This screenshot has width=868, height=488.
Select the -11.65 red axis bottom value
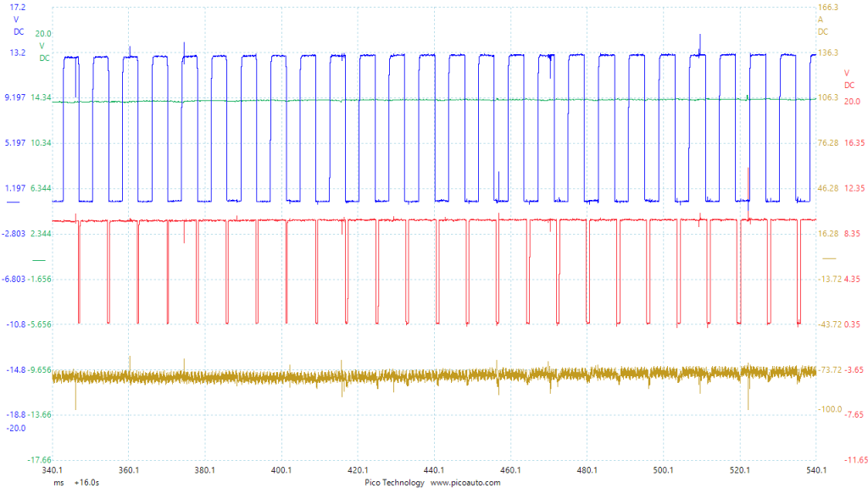pyautogui.click(x=852, y=460)
